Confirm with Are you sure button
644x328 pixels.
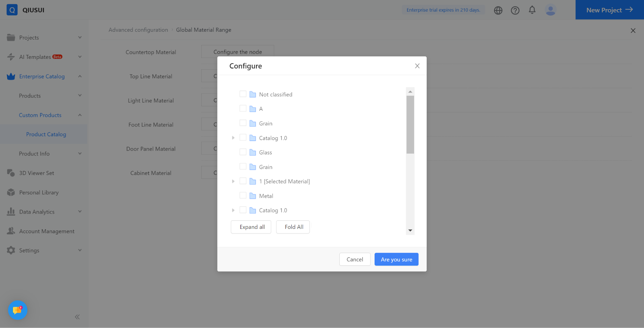coord(396,259)
